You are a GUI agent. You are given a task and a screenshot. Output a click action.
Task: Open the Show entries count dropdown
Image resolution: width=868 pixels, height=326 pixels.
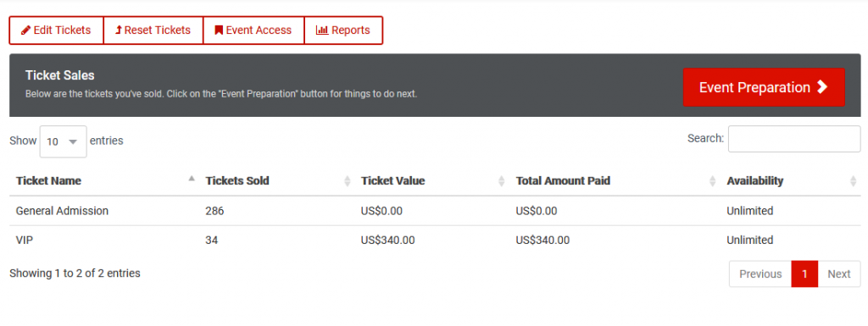pos(63,141)
